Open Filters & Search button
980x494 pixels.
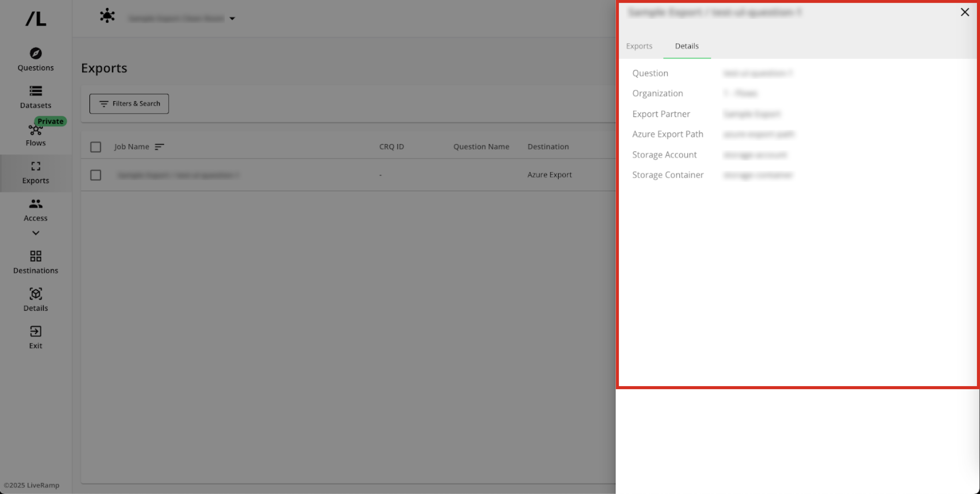coord(129,104)
